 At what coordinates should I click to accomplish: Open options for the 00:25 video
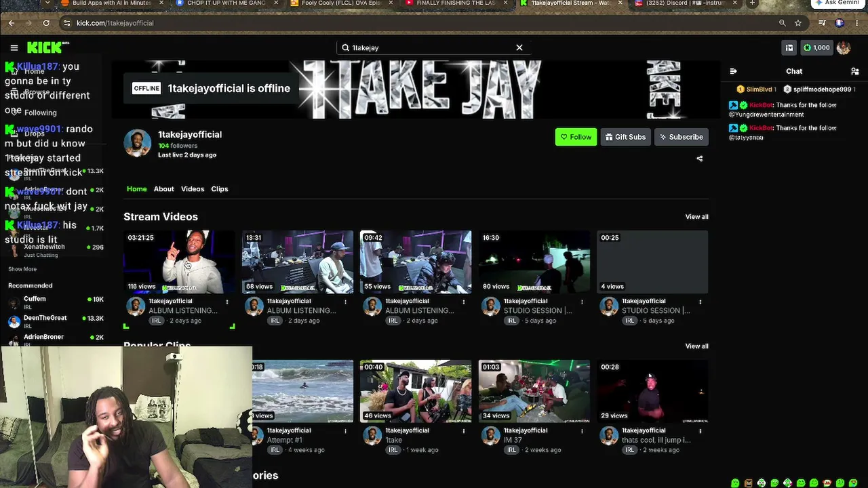[700, 302]
